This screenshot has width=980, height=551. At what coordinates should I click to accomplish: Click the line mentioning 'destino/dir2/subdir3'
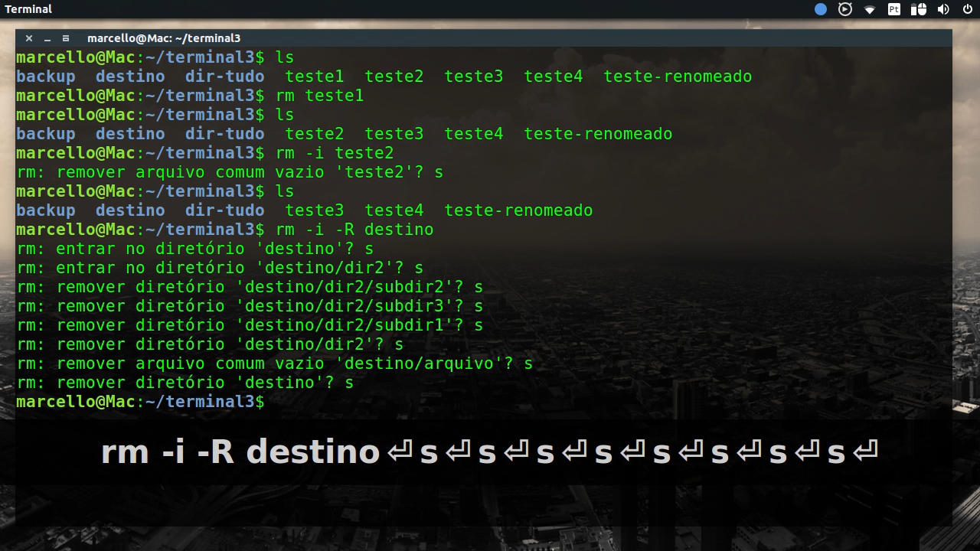click(x=250, y=306)
